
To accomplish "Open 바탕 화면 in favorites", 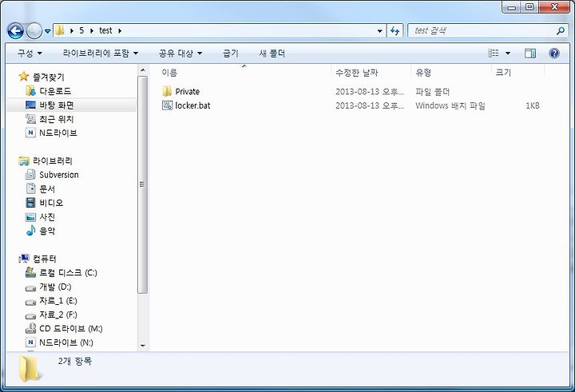I will click(57, 105).
